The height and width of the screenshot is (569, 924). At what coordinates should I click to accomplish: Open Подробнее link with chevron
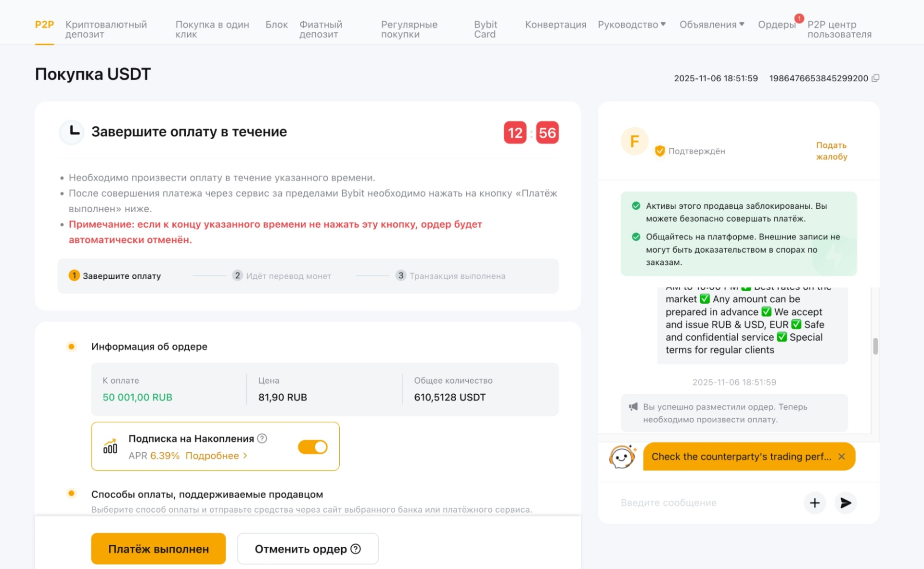[x=216, y=456]
